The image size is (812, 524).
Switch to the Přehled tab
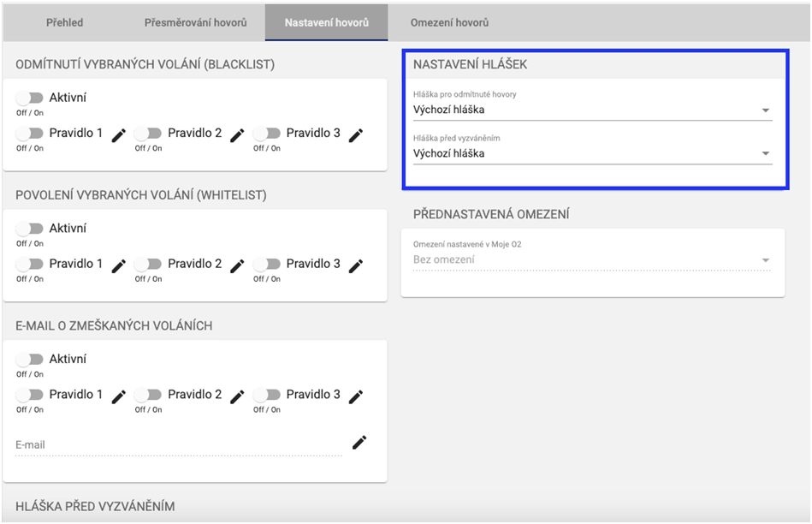click(64, 22)
